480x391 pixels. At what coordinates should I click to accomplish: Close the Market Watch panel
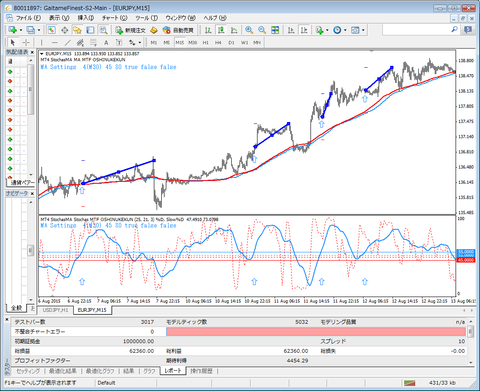32,52
